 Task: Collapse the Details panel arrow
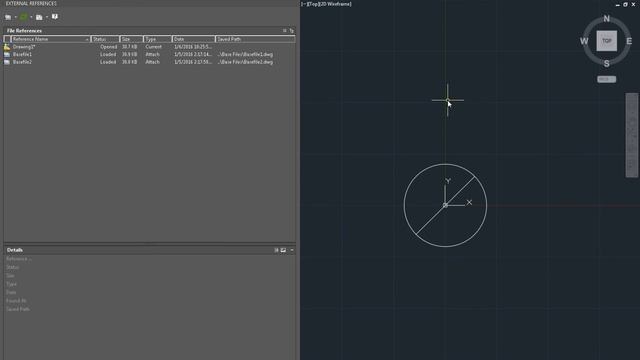(292, 250)
